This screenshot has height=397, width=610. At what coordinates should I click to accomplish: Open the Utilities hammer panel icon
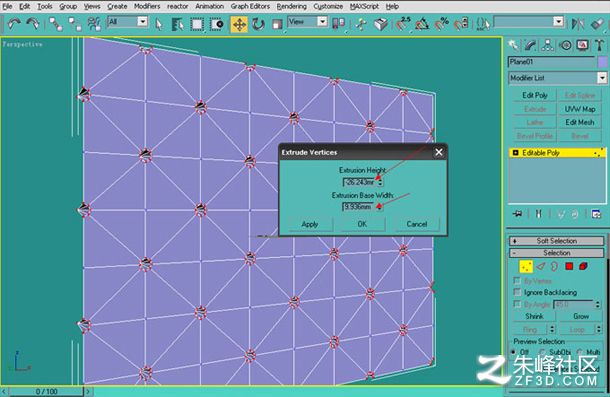tap(599, 46)
